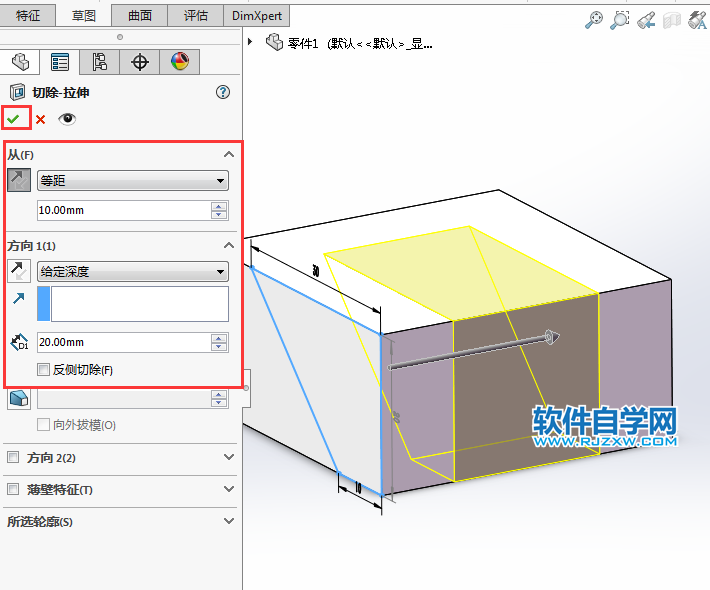Click the 零件1 (默认<<默认>_显... label
The image size is (710, 590).
click(x=360, y=43)
